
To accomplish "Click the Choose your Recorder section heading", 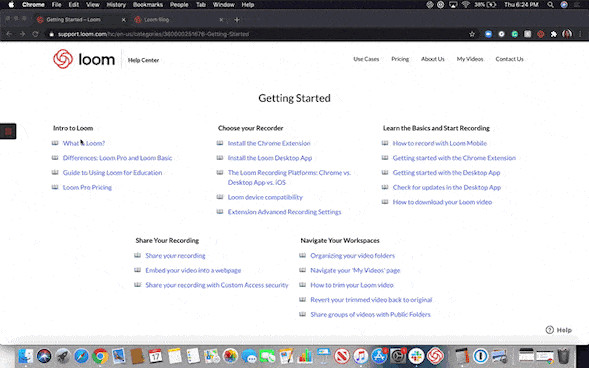I will pos(250,128).
